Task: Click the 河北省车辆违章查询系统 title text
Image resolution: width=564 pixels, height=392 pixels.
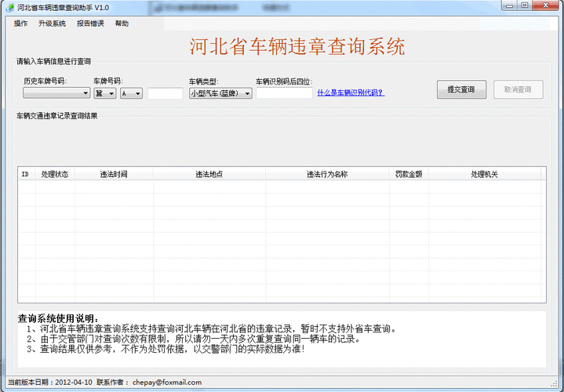Action: [x=297, y=47]
